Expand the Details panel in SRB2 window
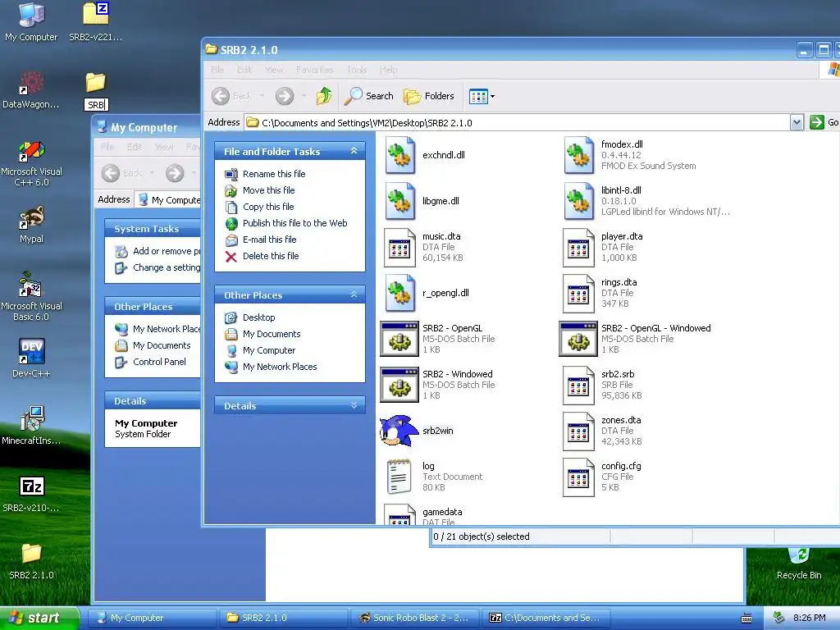This screenshot has height=630, width=840. point(354,405)
